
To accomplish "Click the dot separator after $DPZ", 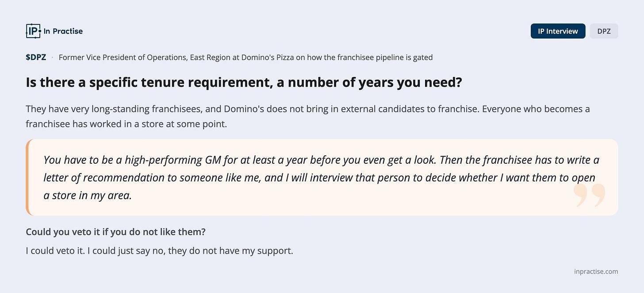I will (52, 58).
